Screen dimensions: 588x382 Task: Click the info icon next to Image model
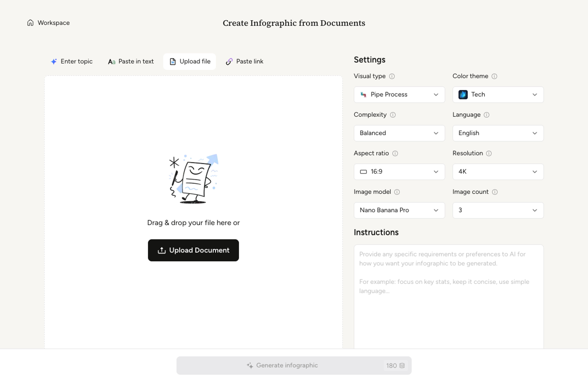pos(397,192)
